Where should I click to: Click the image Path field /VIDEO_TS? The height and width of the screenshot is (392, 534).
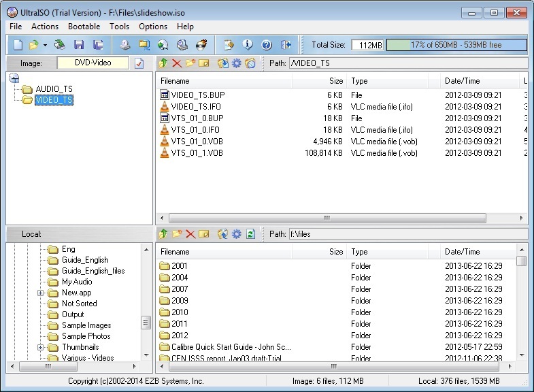click(x=407, y=63)
